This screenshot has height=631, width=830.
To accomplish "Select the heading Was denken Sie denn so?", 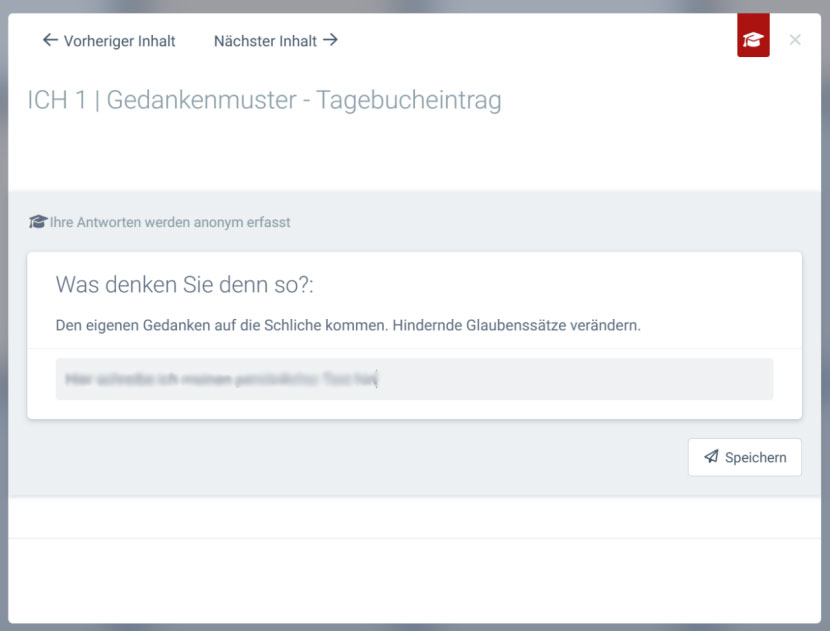I will [184, 284].
